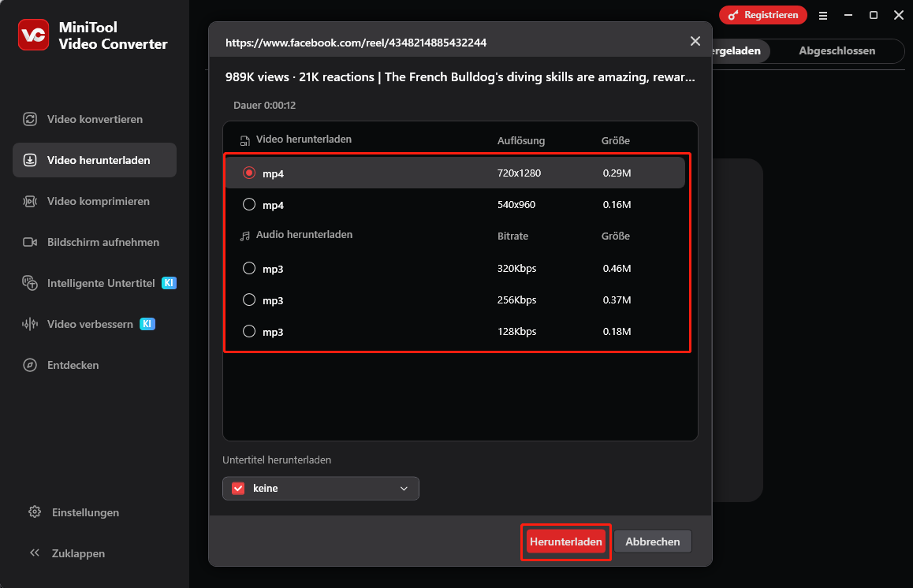This screenshot has height=588, width=913.
Task: Click the 540x960 resolution value
Action: (516, 204)
